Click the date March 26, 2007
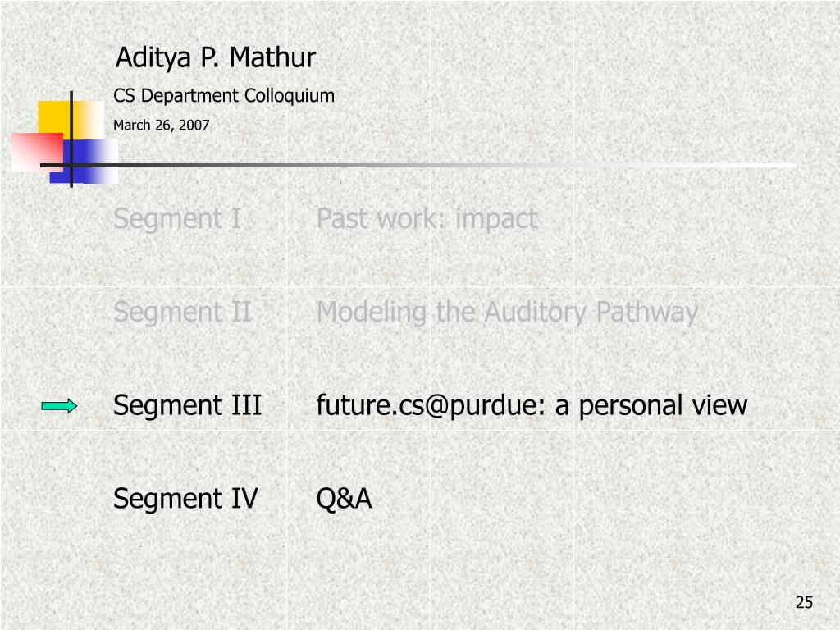 (162, 126)
